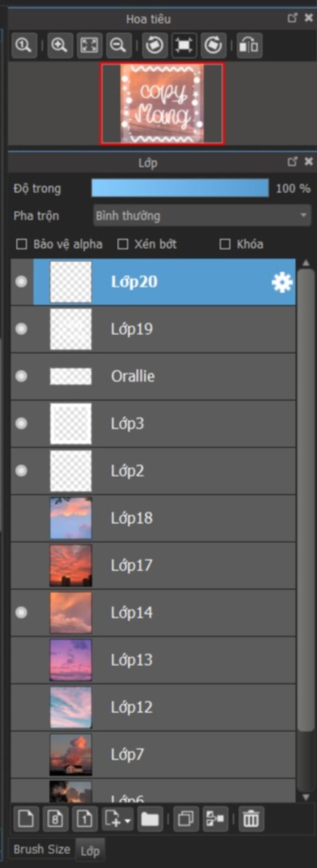Click the zoom in magnifier icon
The height and width of the screenshot is (868, 317).
(60, 45)
